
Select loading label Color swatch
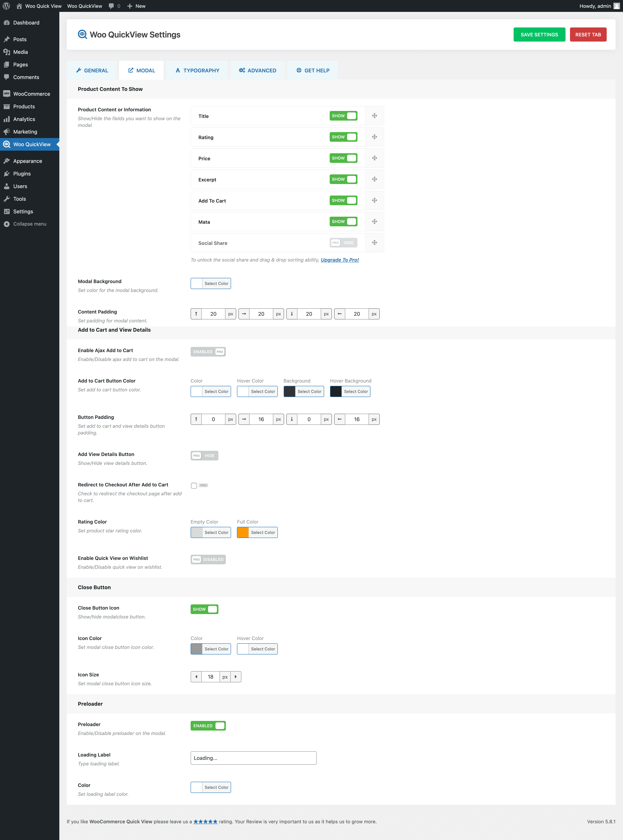(197, 787)
